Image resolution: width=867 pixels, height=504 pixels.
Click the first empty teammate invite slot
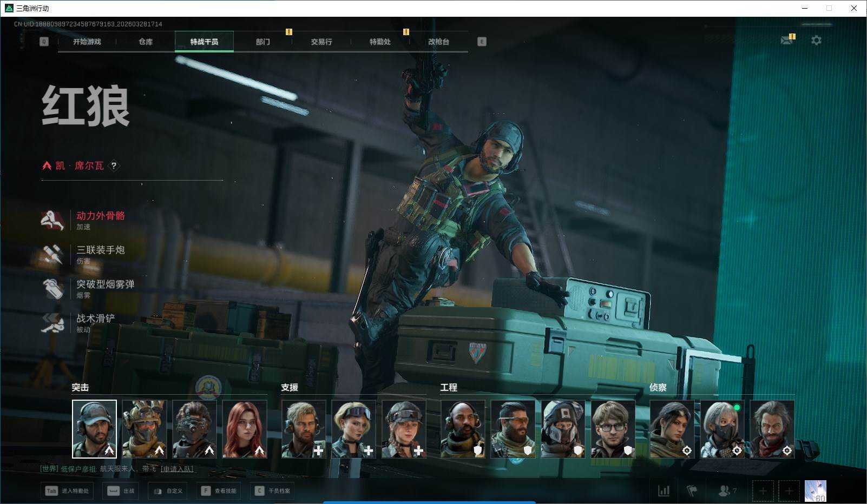763,490
